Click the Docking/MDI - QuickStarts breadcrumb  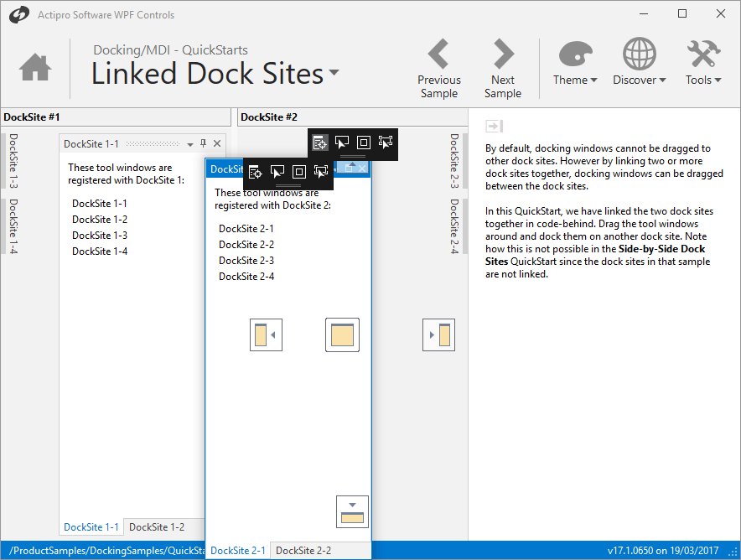170,50
